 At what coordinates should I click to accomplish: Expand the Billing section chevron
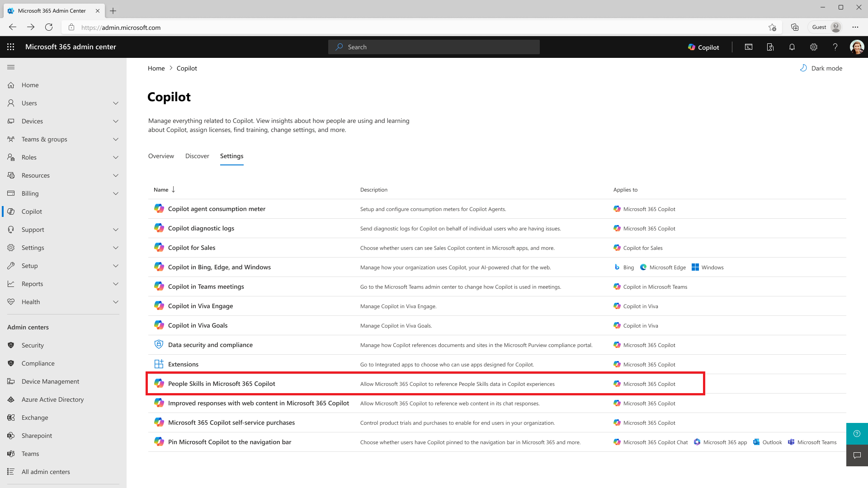coord(116,193)
